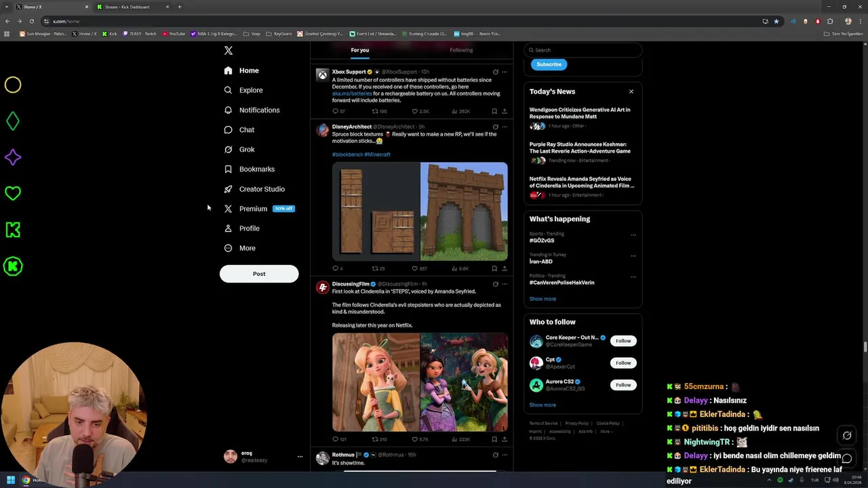Click the star bookmark icon in address bar
The height and width of the screenshot is (488, 868).
pyautogui.click(x=776, y=21)
